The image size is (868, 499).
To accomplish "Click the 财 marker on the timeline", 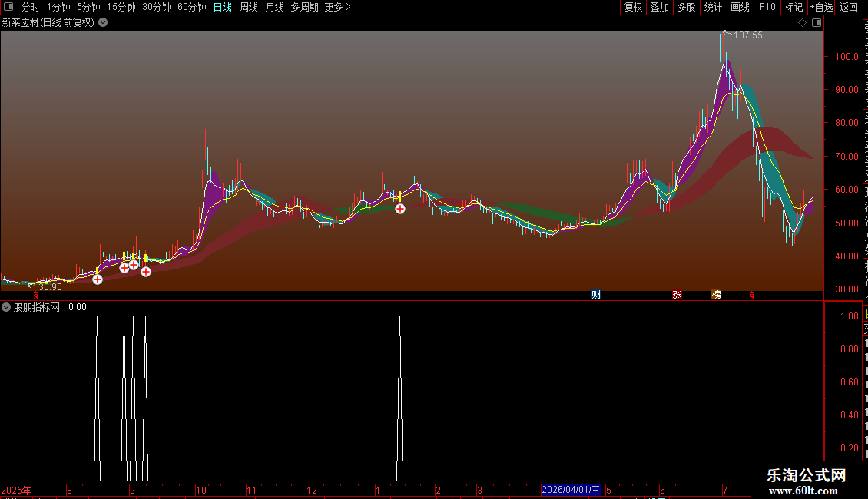I will 596,295.
